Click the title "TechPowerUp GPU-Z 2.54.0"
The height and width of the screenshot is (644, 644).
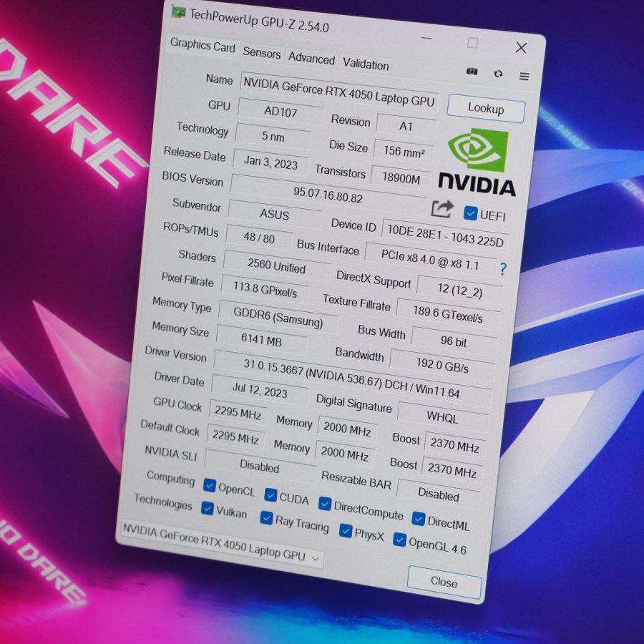click(259, 21)
